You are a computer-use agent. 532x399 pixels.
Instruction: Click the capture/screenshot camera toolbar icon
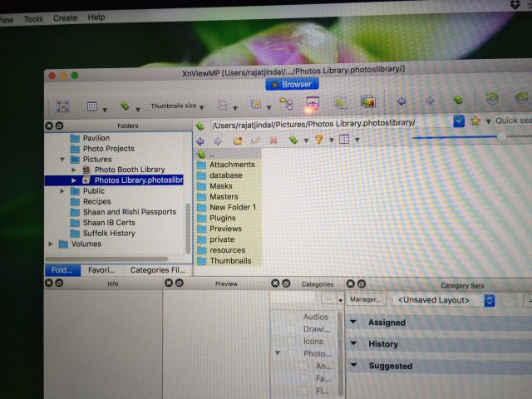coord(313,103)
